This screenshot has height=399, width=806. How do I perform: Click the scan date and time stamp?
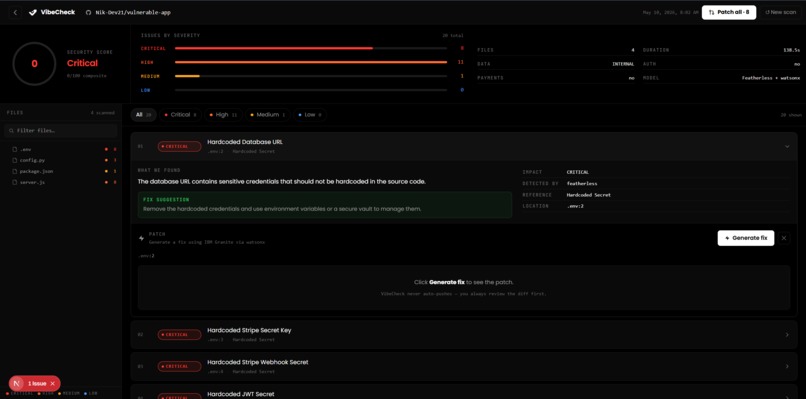click(x=670, y=12)
